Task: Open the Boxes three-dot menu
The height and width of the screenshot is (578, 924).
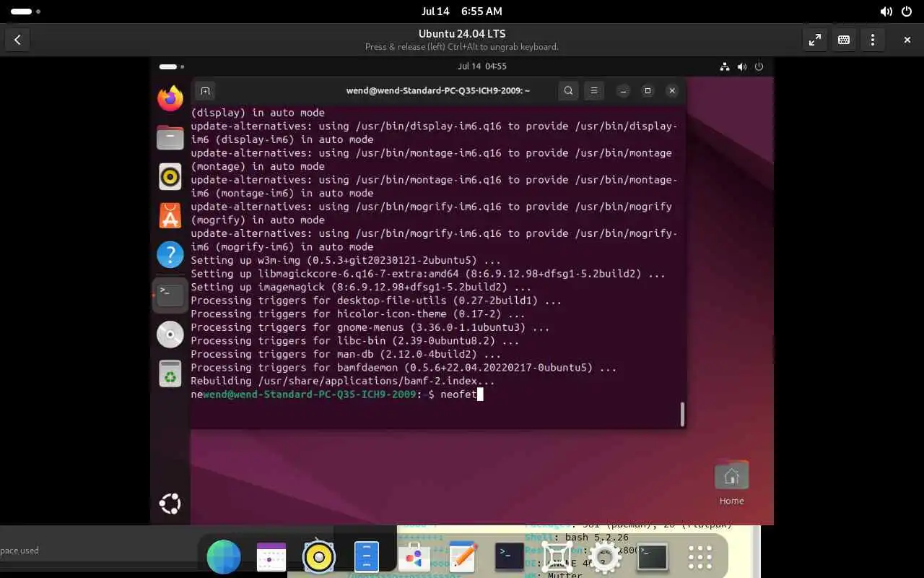Action: coord(873,40)
